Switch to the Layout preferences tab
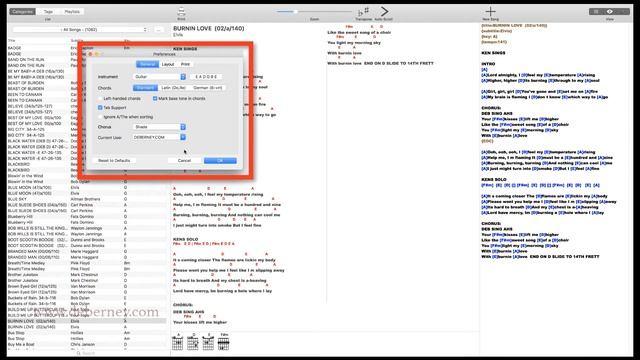 pyautogui.click(x=168, y=64)
